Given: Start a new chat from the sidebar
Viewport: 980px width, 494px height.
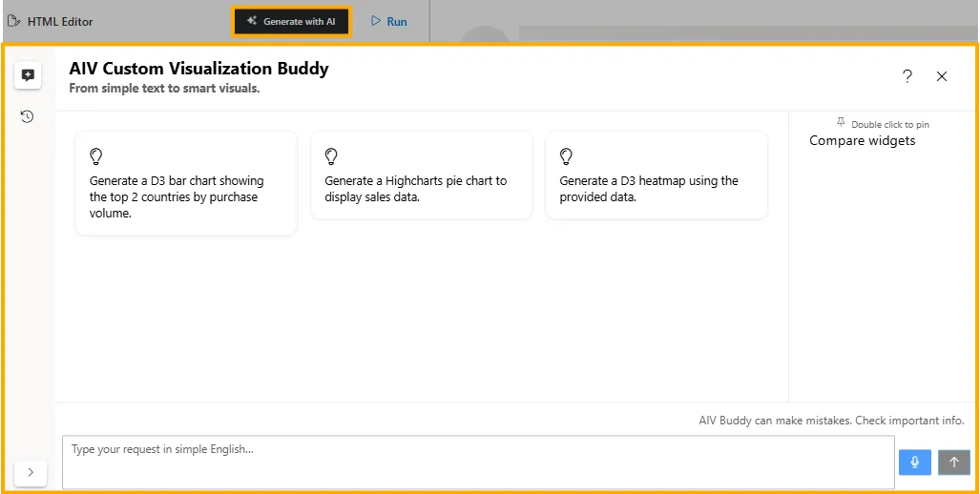Looking at the screenshot, I should [x=27, y=75].
